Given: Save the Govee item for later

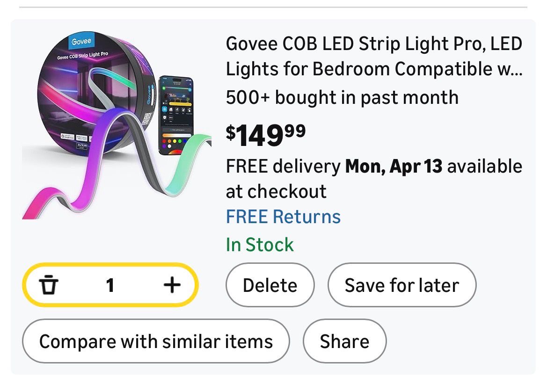Looking at the screenshot, I should (401, 285).
